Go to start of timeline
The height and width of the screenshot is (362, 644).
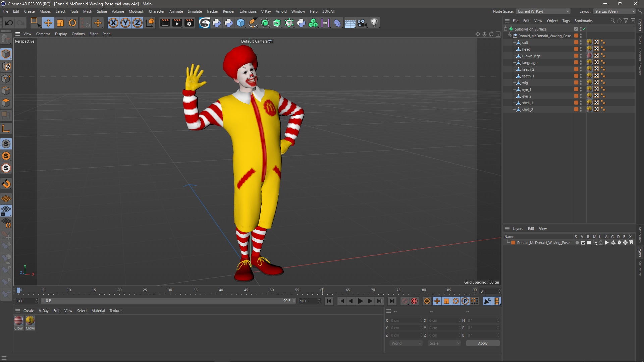tap(329, 301)
